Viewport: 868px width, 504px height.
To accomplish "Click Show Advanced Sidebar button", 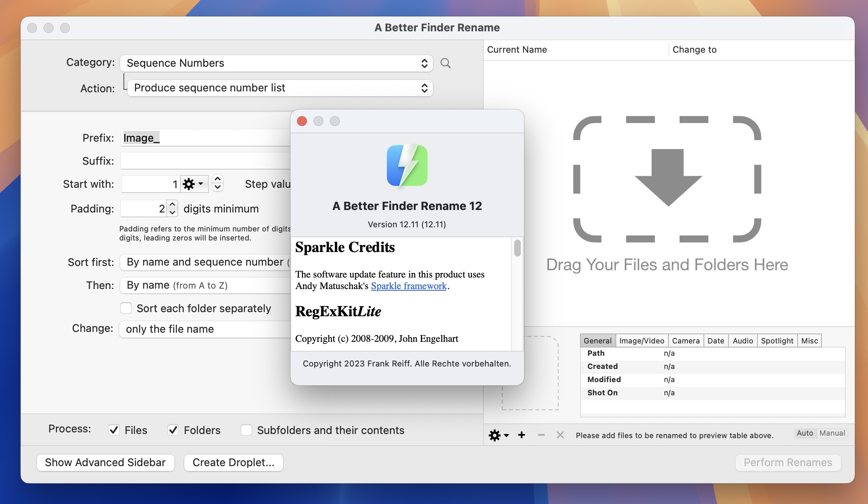I will (106, 462).
